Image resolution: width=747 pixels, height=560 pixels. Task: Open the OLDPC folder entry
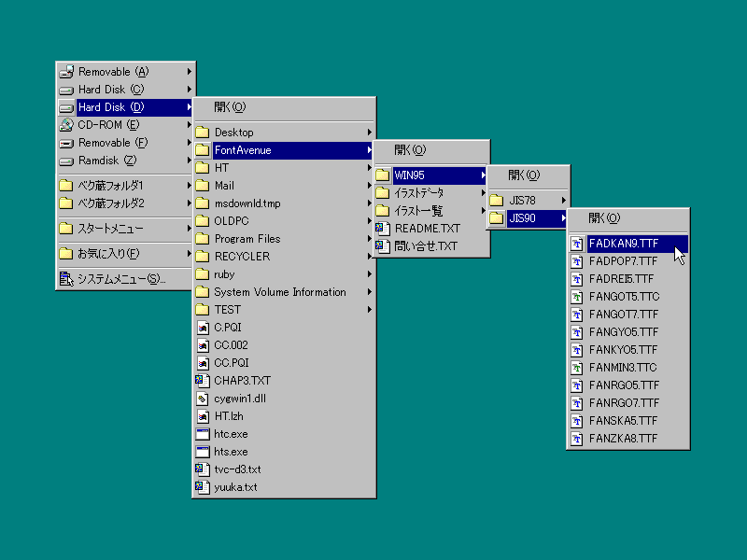click(x=285, y=221)
